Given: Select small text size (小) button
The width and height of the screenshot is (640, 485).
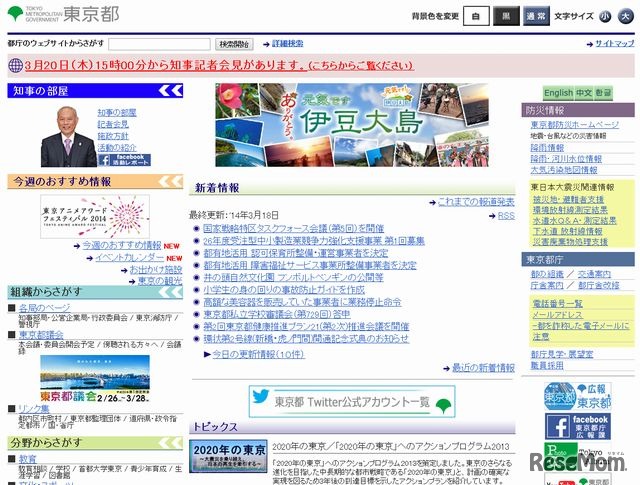Looking at the screenshot, I should (605, 16).
